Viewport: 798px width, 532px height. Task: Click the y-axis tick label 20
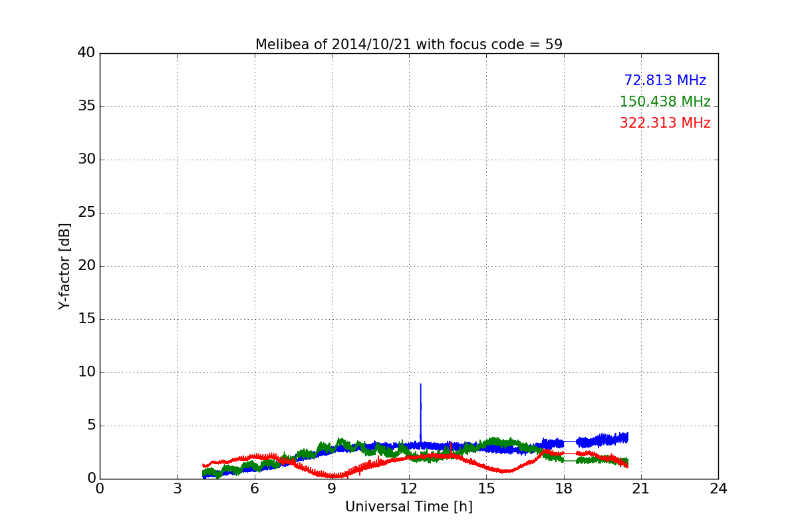(x=86, y=266)
